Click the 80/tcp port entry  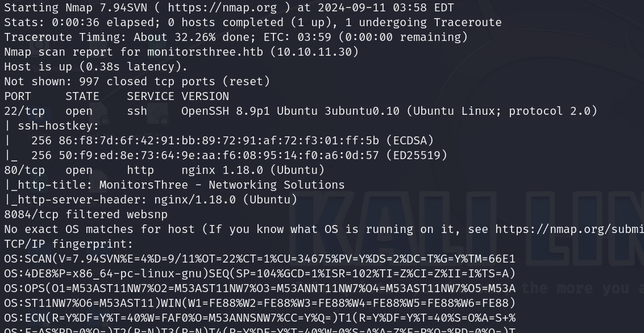[x=24, y=170]
